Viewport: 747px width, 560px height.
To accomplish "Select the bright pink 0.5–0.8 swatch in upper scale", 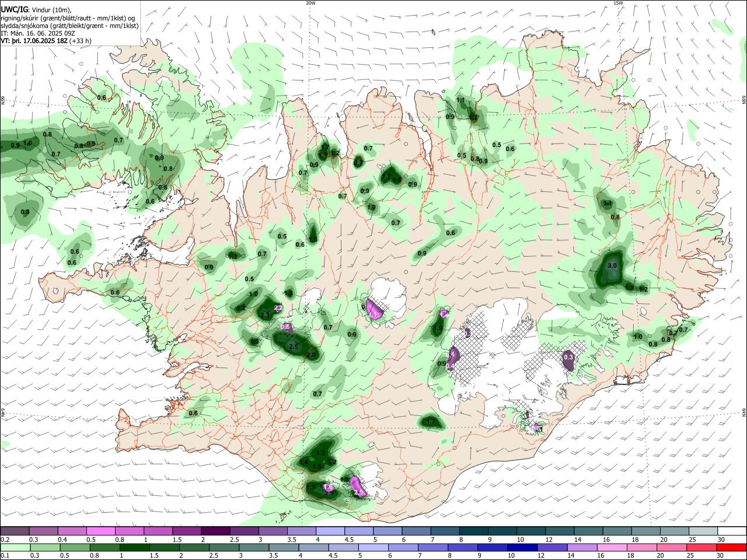I will tap(100, 531).
